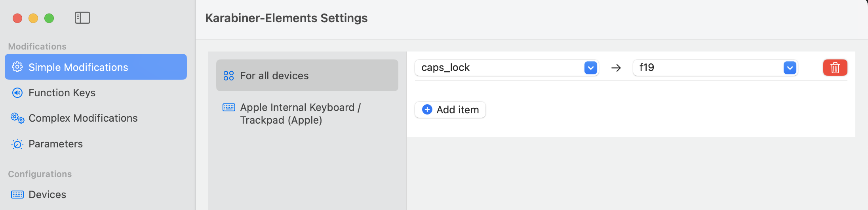Click the Parameters dial icon
The width and height of the screenshot is (868, 210).
point(17,144)
